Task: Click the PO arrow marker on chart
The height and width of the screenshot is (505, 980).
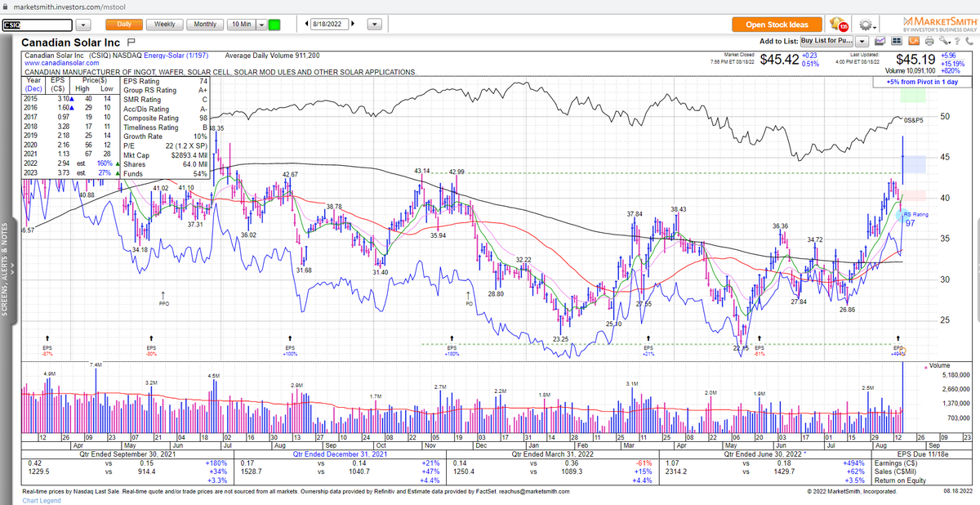Action: click(469, 297)
